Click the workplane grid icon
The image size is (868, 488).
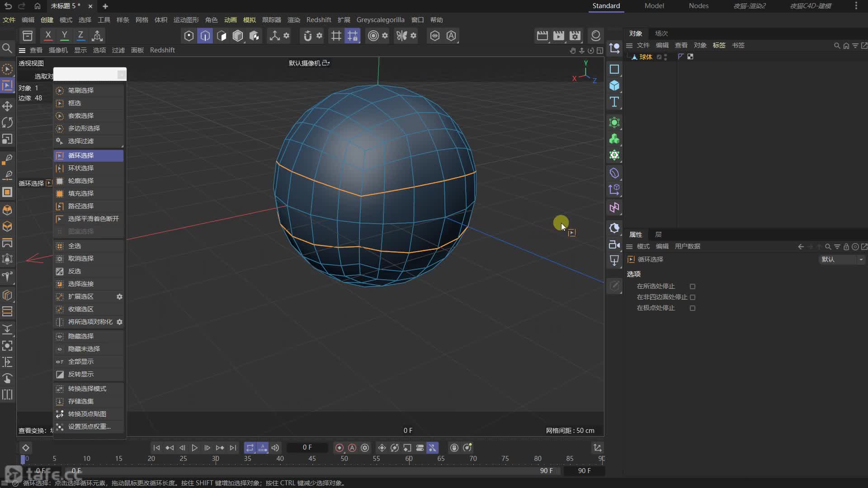click(x=336, y=36)
